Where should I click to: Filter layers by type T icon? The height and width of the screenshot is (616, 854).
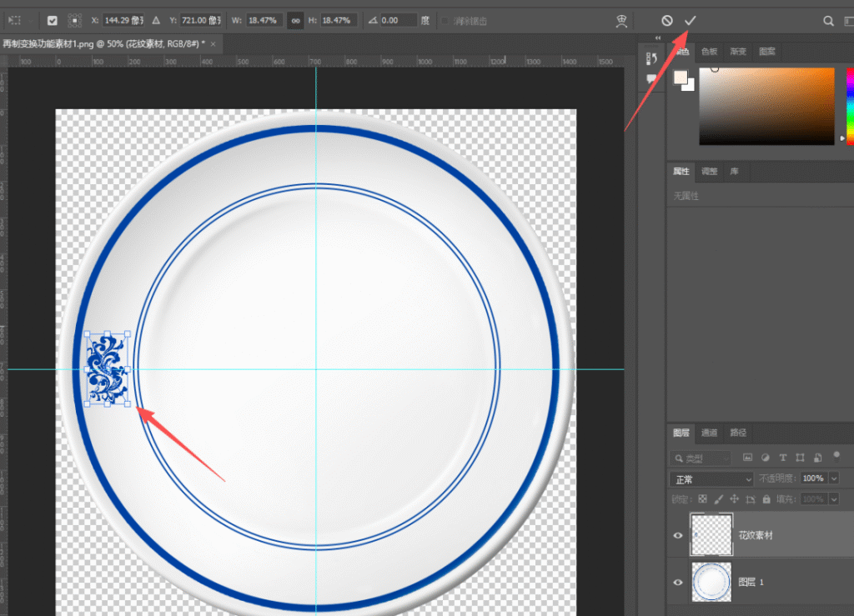782,458
